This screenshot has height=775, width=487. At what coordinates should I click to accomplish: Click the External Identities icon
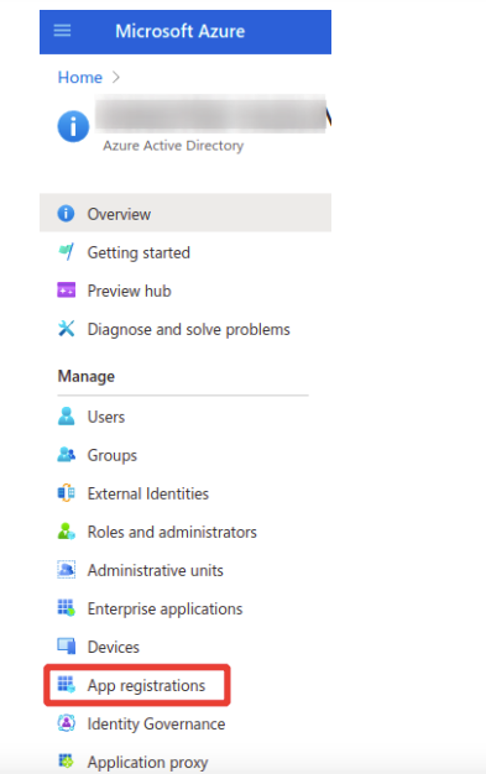tap(66, 493)
